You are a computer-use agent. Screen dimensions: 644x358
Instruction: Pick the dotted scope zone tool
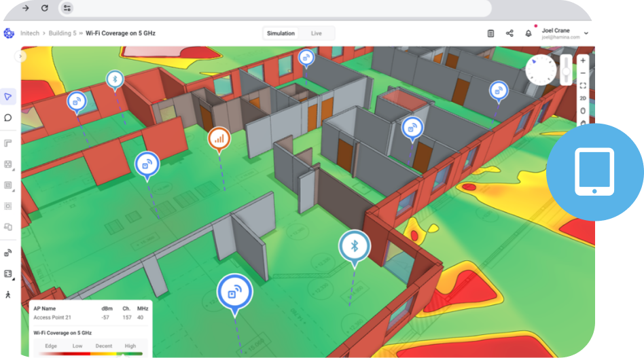(7, 206)
